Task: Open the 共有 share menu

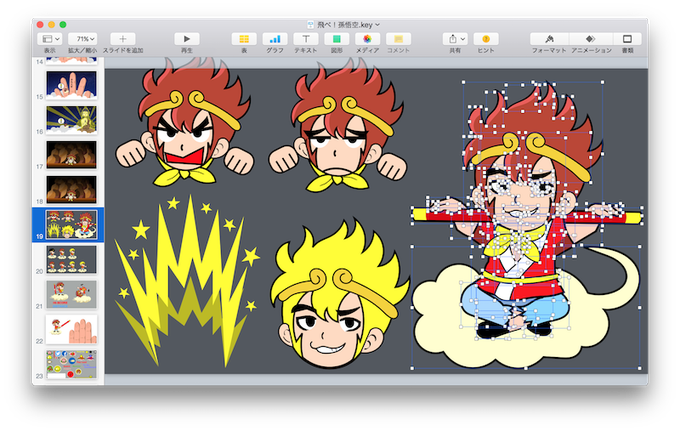Action: pos(455,39)
